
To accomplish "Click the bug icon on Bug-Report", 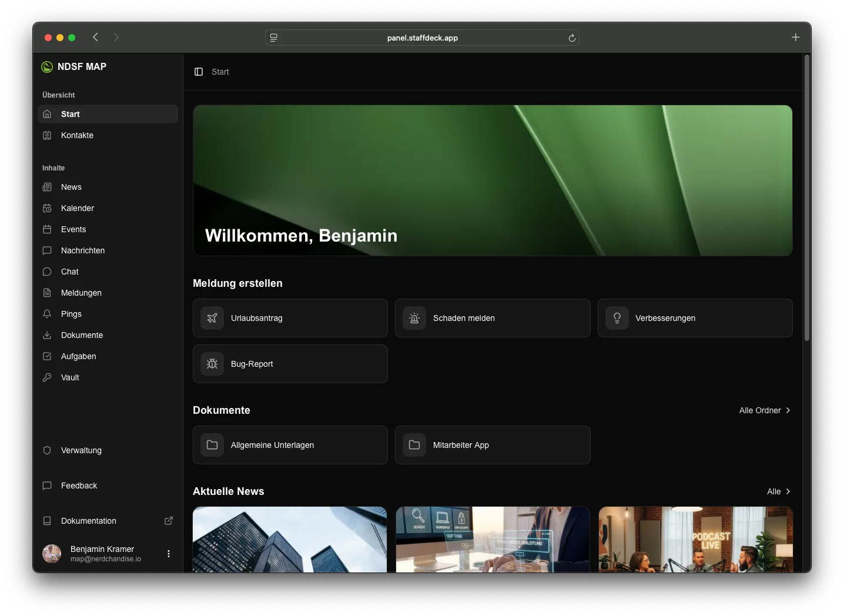I will (212, 364).
